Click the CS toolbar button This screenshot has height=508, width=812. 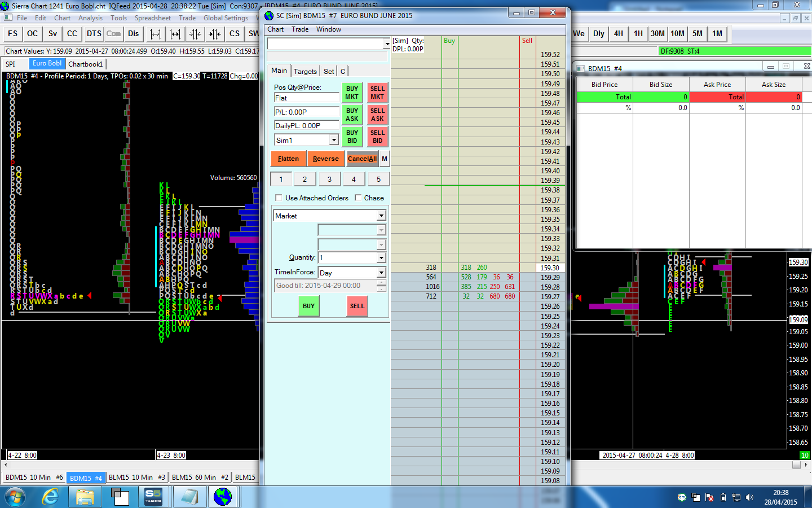(x=235, y=34)
